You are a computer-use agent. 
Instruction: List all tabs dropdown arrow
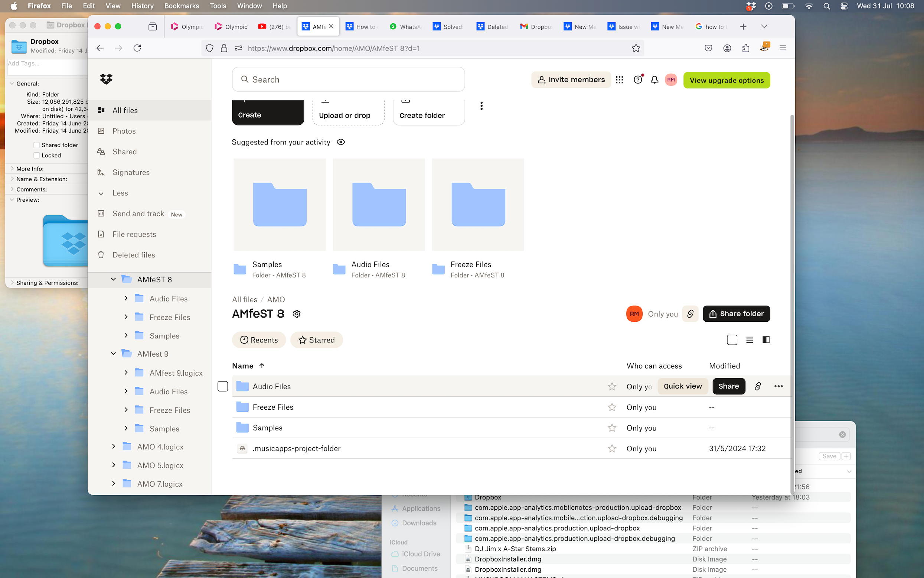[764, 26]
